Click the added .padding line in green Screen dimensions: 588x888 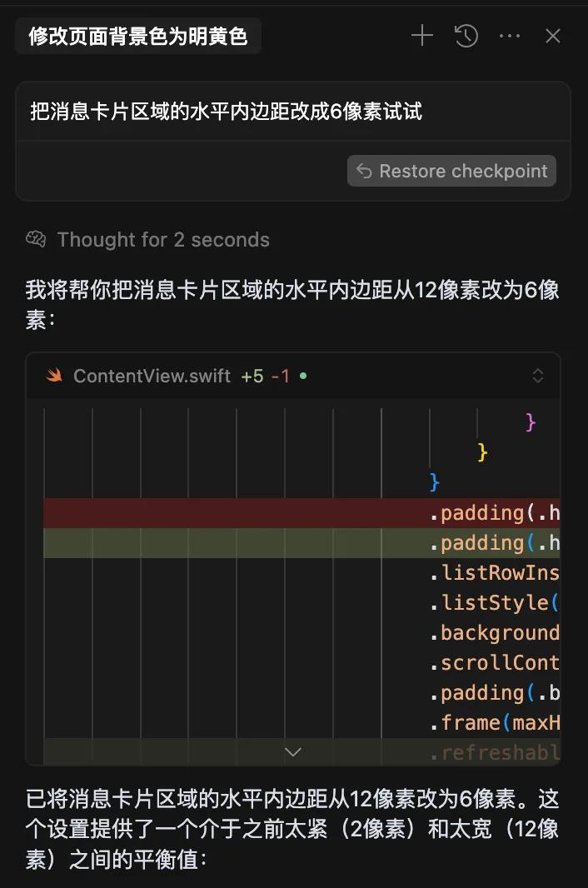pos(302,543)
